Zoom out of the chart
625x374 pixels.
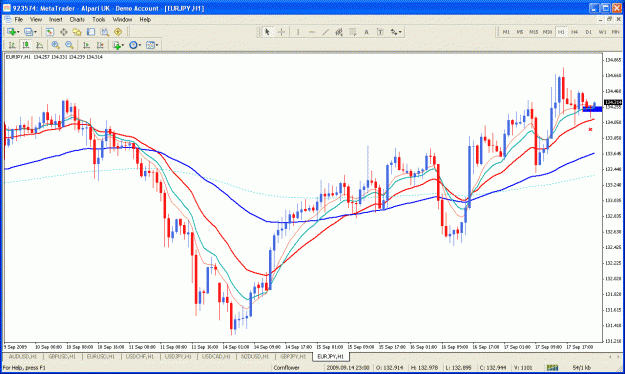[x=69, y=45]
